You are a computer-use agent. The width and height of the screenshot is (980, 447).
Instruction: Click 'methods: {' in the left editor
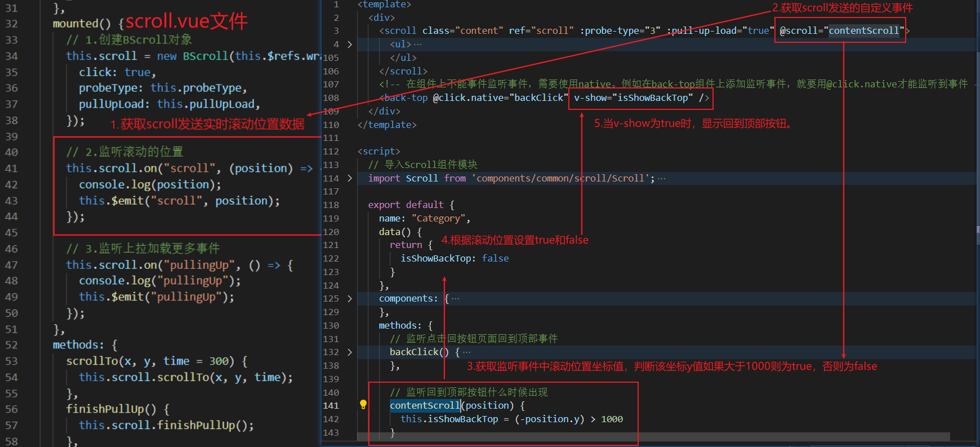pyautogui.click(x=85, y=345)
